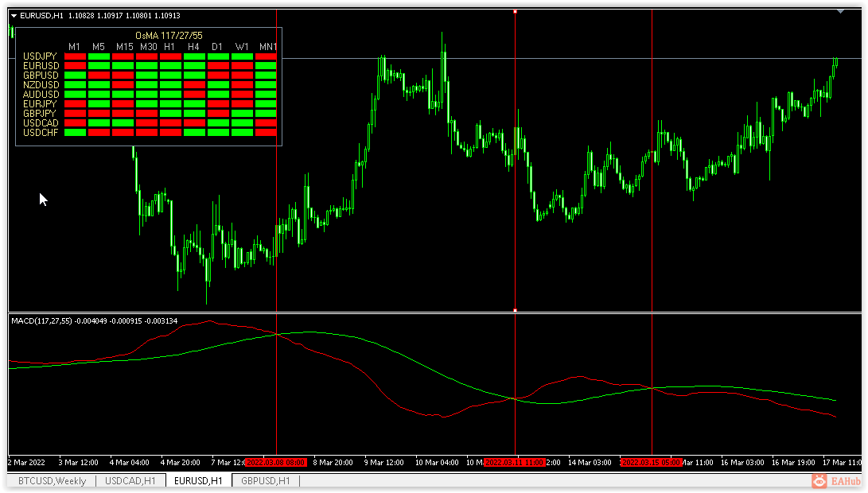Screen dimensions: 868x493
Task: Click the green GBPUSD M1 cell
Action: (x=76, y=76)
